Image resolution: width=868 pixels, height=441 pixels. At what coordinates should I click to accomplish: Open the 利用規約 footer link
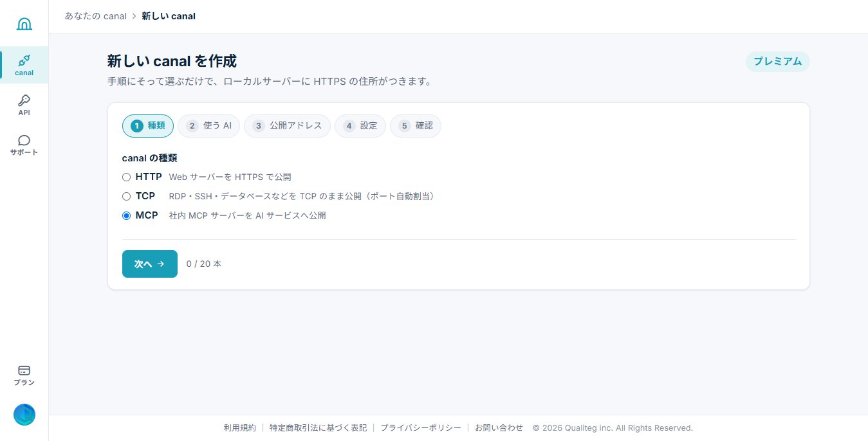[240, 428]
